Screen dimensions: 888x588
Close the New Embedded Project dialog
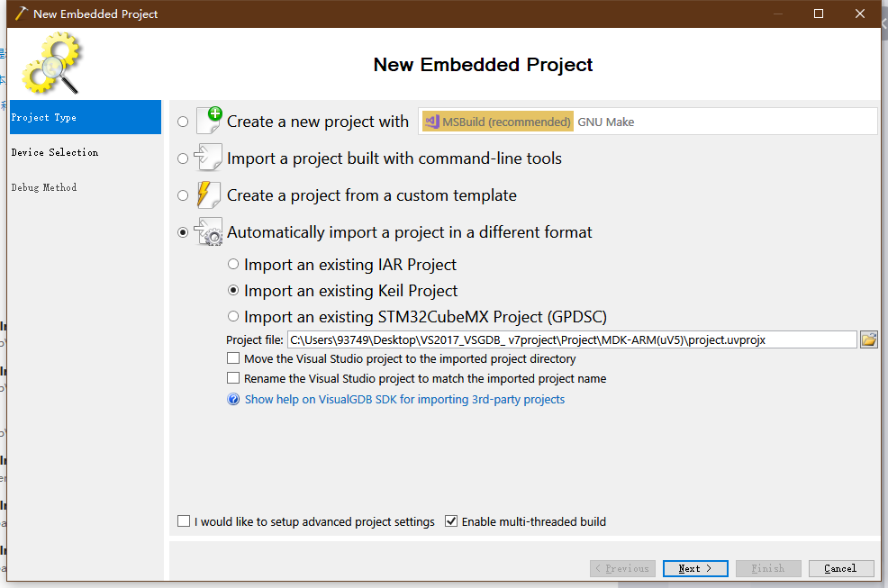tap(860, 14)
